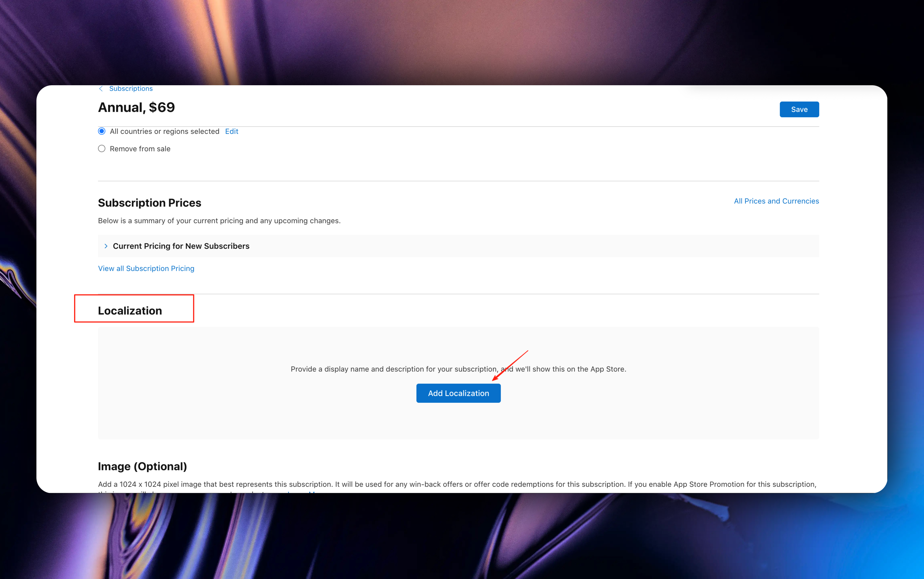924x579 pixels.
Task: Select the Remove from sale radio button
Action: pyautogui.click(x=101, y=149)
